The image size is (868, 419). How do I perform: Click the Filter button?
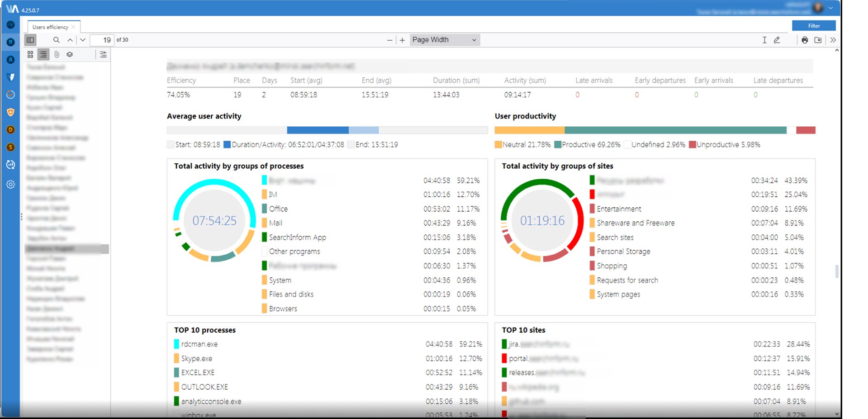click(813, 25)
